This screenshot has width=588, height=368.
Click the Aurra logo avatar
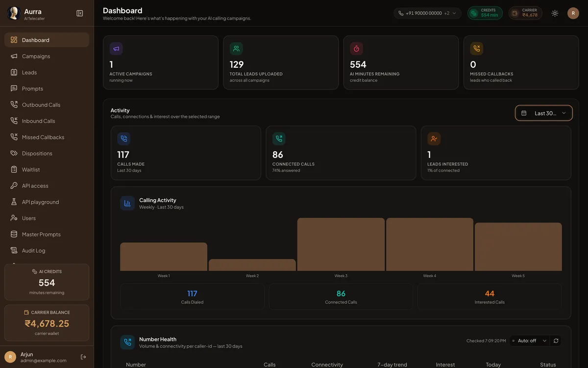(x=13, y=13)
